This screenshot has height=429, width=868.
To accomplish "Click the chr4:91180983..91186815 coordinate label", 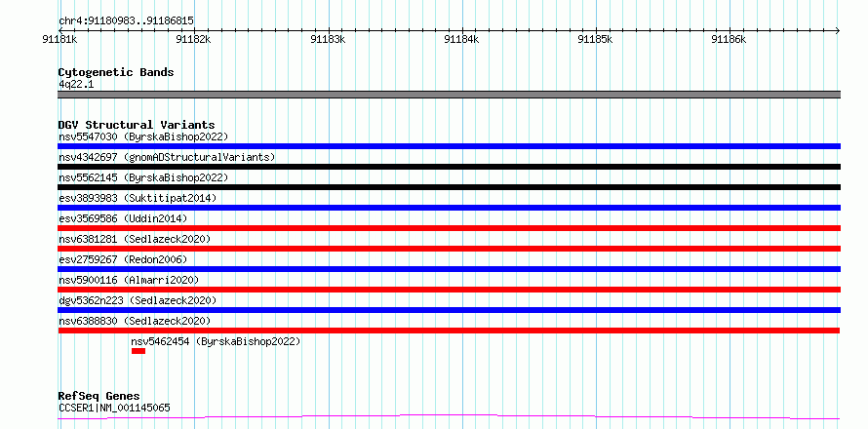I will [x=126, y=21].
